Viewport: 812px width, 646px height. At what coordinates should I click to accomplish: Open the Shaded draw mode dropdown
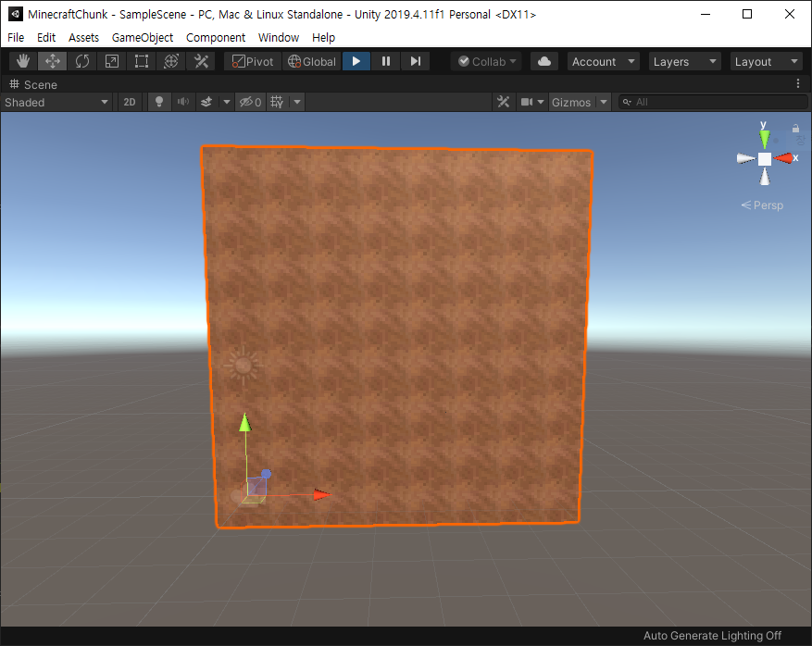pos(56,102)
